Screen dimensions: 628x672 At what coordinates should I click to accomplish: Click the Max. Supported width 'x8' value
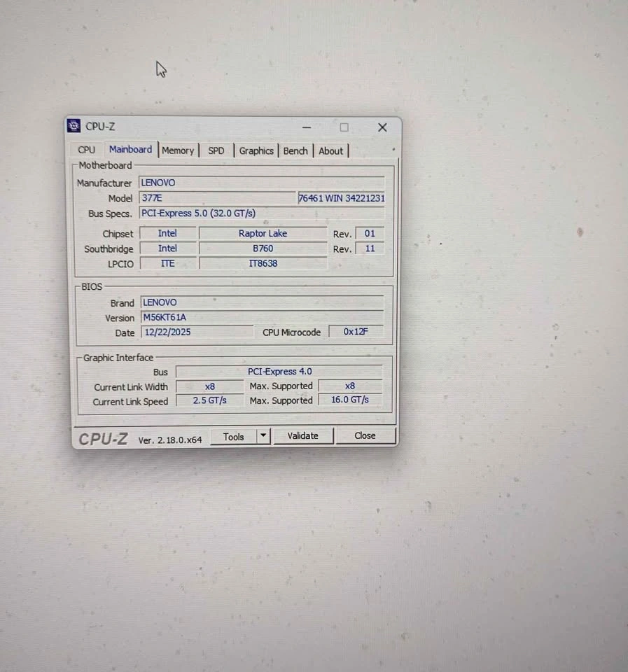(350, 386)
